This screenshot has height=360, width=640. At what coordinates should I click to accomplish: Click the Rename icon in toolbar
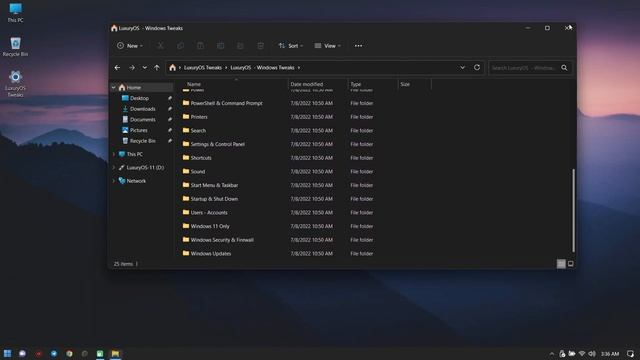point(220,46)
